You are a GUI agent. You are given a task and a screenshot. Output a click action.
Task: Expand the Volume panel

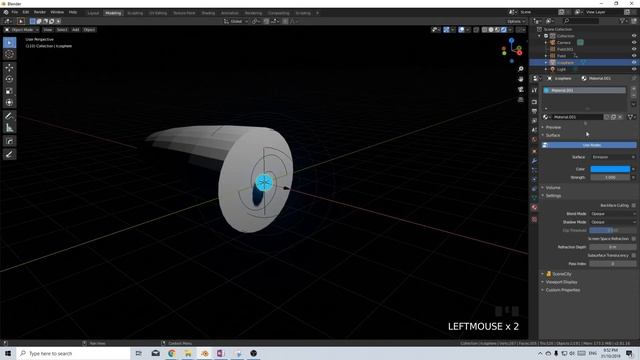tap(552, 188)
